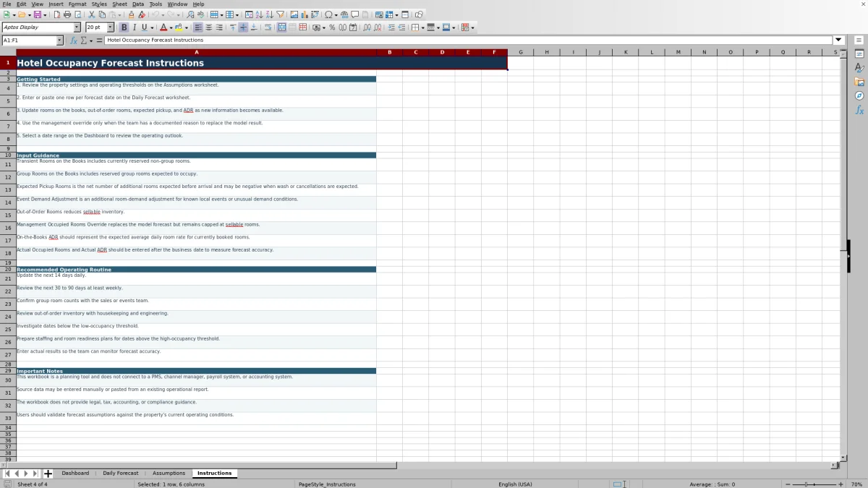Open sidebar Properties panel icon
868x488 pixels.
coord(859,53)
